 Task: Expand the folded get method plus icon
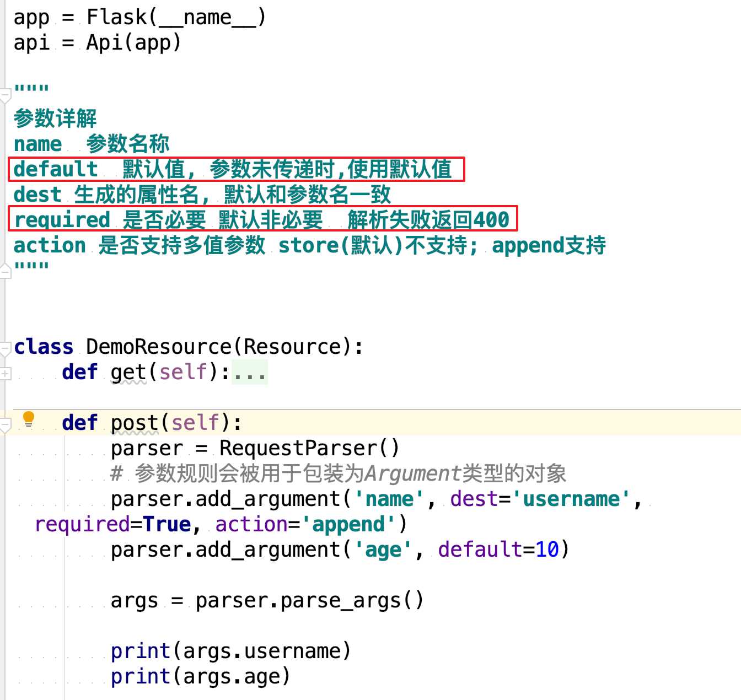[x=5, y=374]
